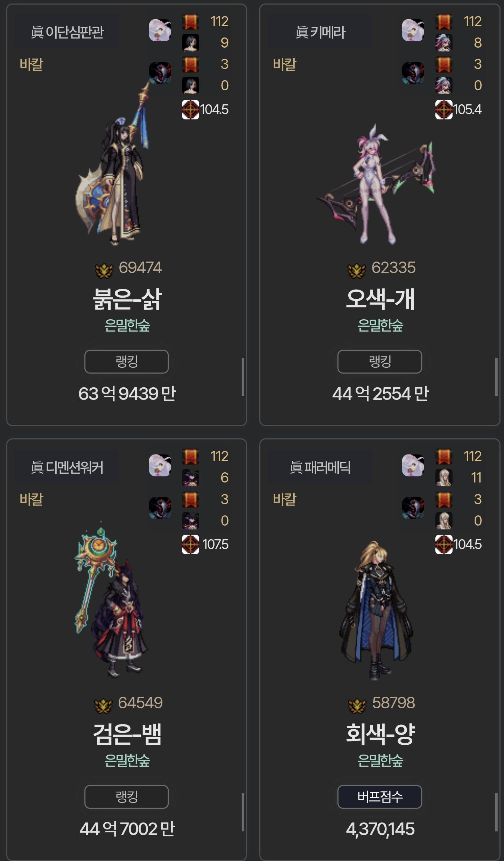Click the portrait icon beside 9 on 붉은-삵 card

pyautogui.click(x=190, y=43)
